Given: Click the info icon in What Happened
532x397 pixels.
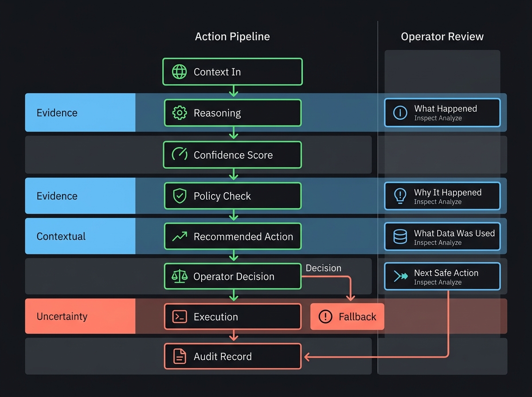Looking at the screenshot, I should click(x=399, y=113).
